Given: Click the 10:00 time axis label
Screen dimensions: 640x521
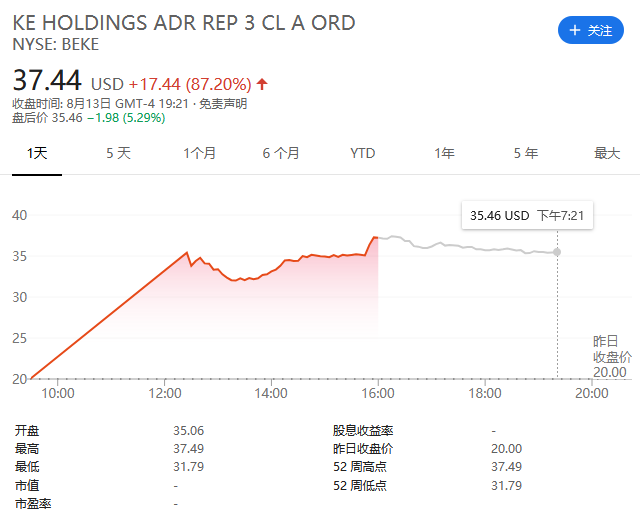Looking at the screenshot, I should coord(59,393).
